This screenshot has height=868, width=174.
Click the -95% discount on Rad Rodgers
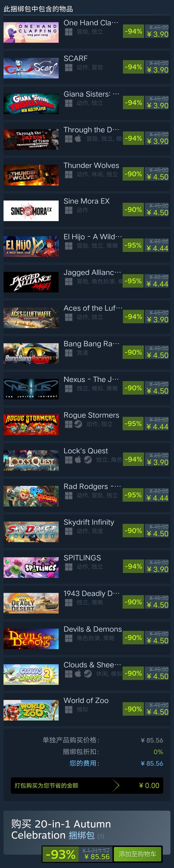coord(133,495)
